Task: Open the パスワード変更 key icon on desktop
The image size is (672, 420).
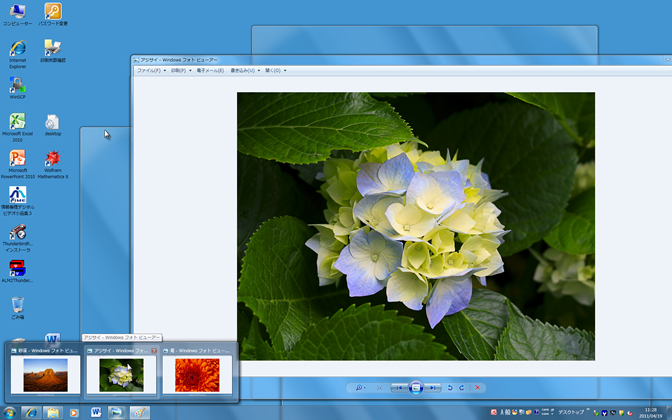Action: [53, 15]
